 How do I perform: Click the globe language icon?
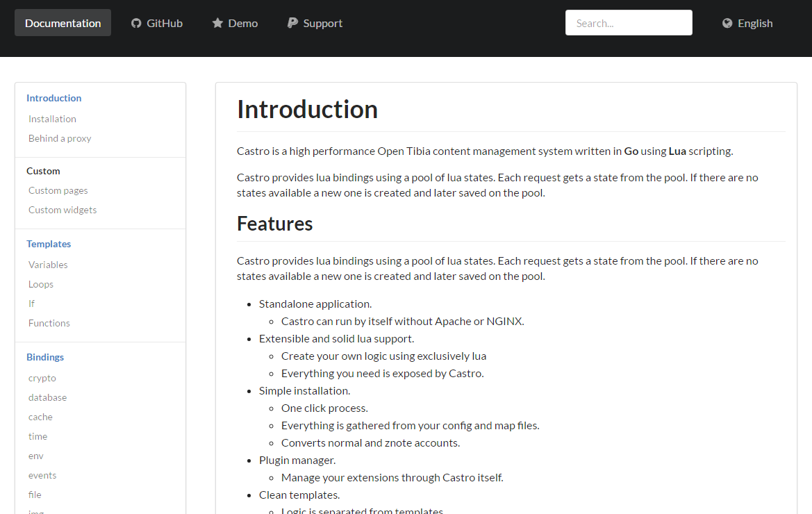(727, 24)
